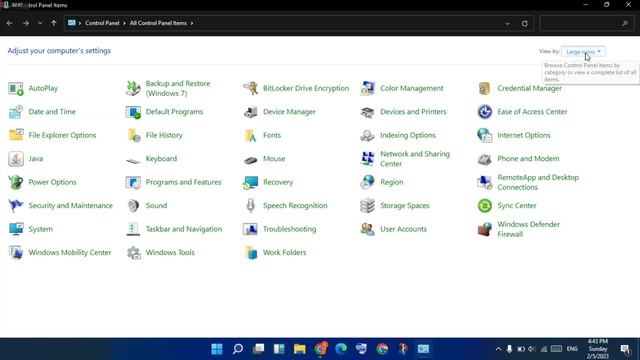
Task: Open the AutoPlay icon
Action: point(16,88)
